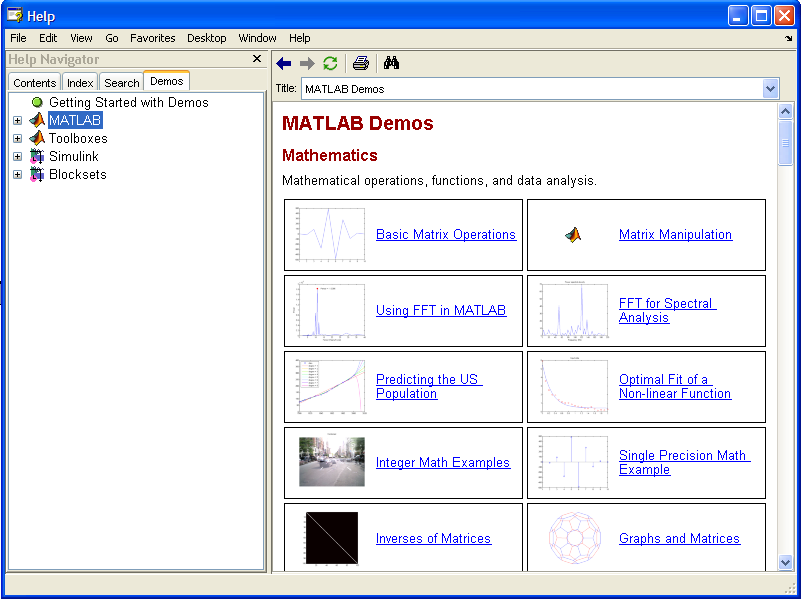The image size is (801, 599).
Task: Open the Favorites menu
Action: tap(152, 38)
